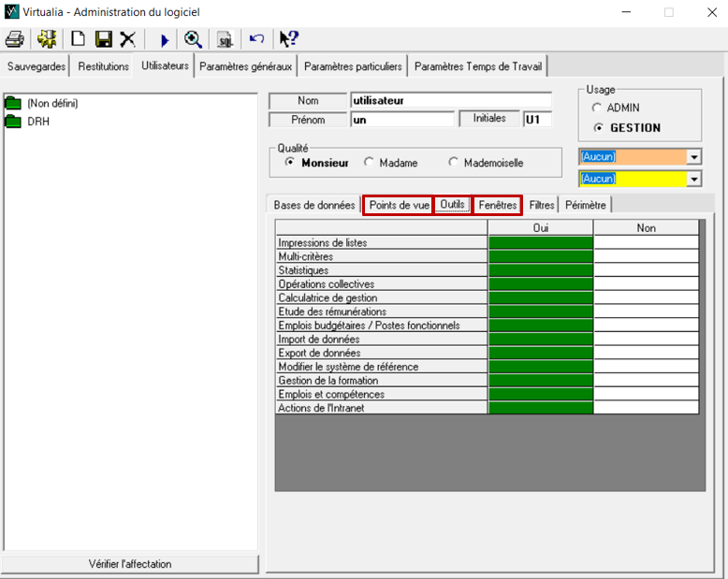Click the printer icon in toolbar
728x579 pixels.
click(15, 39)
